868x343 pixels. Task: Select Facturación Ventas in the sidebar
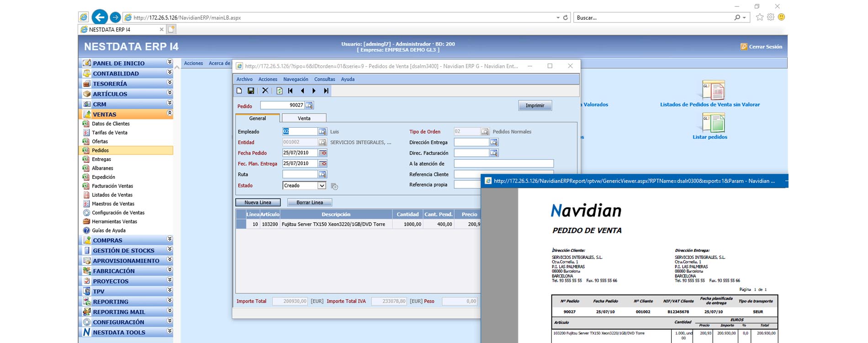point(112,186)
